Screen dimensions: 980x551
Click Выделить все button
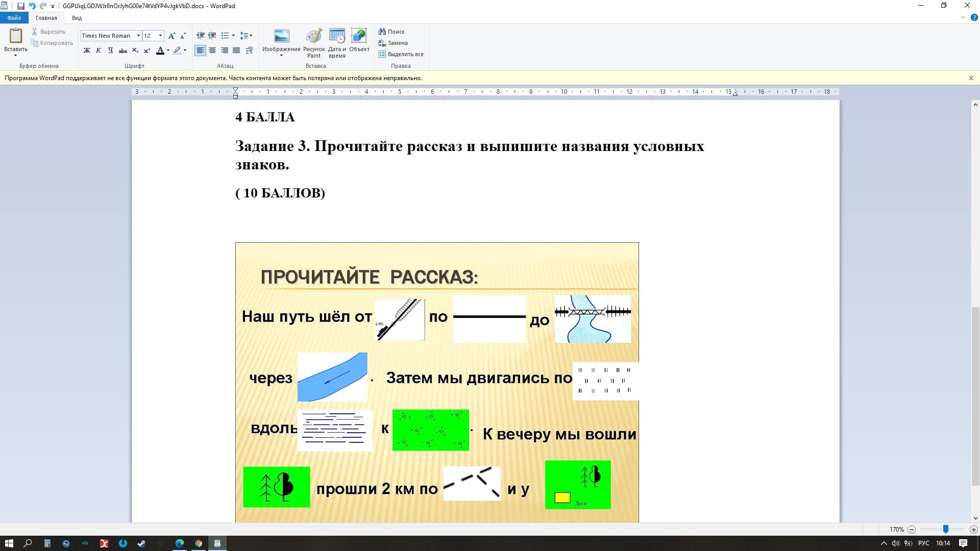[401, 54]
